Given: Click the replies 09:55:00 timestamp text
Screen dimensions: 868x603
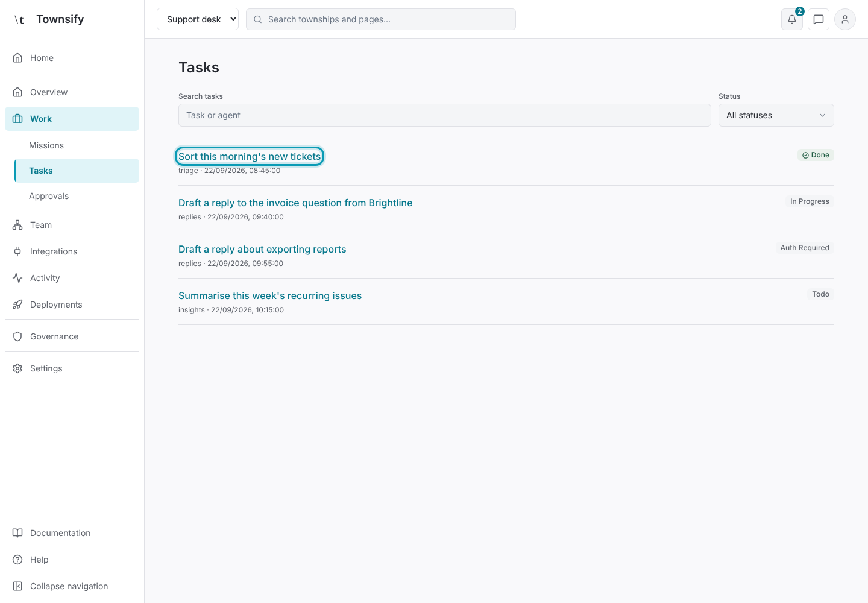Looking at the screenshot, I should 231,264.
